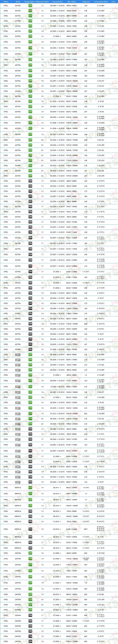
Task: Click diesel icon in Zafira Z 19 DT row
Action: coord(30,636)
